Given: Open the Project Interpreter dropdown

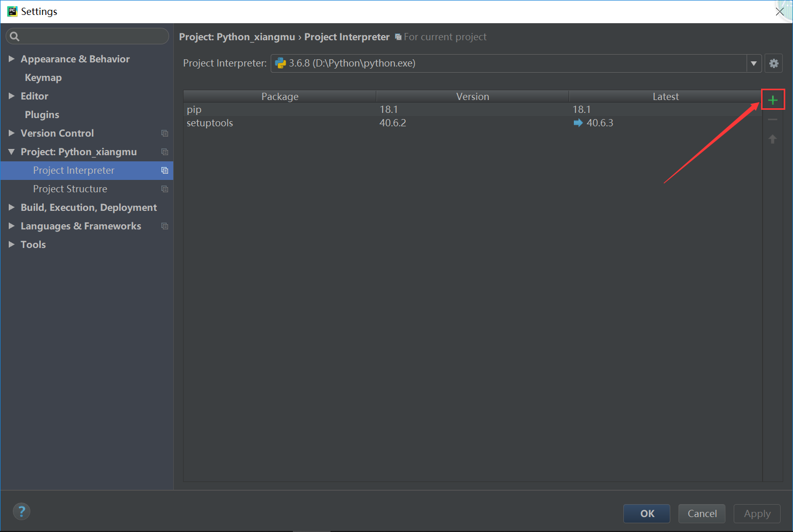Looking at the screenshot, I should click(754, 63).
